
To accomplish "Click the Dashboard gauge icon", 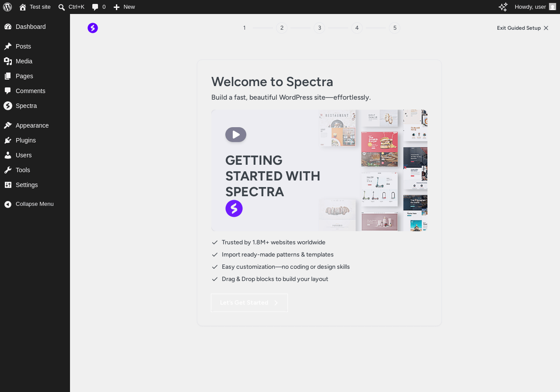I will tap(8, 27).
